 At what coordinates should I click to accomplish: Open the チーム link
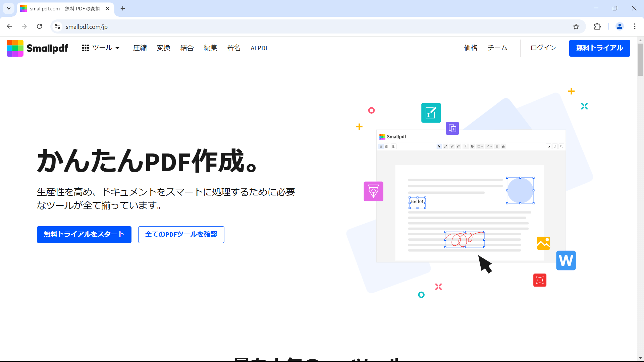[x=497, y=48]
